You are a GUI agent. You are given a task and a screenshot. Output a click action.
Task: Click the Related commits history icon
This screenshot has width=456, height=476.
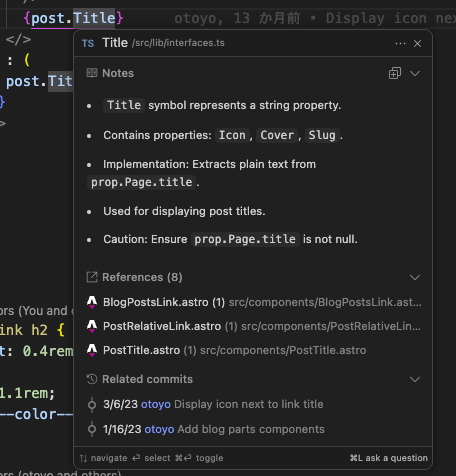click(x=92, y=379)
